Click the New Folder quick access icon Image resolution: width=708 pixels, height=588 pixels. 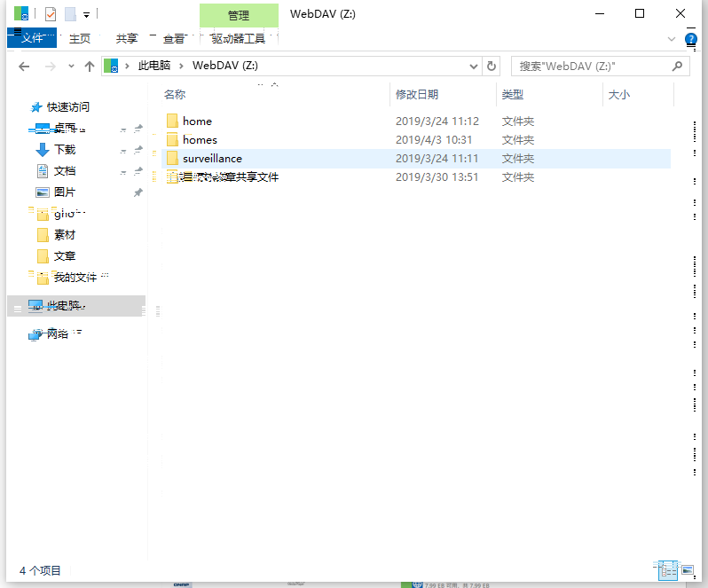70,14
